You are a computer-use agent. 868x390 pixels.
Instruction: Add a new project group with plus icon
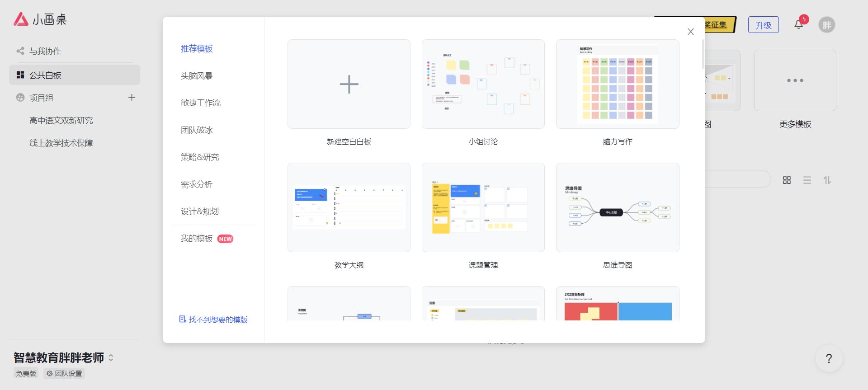[132, 98]
